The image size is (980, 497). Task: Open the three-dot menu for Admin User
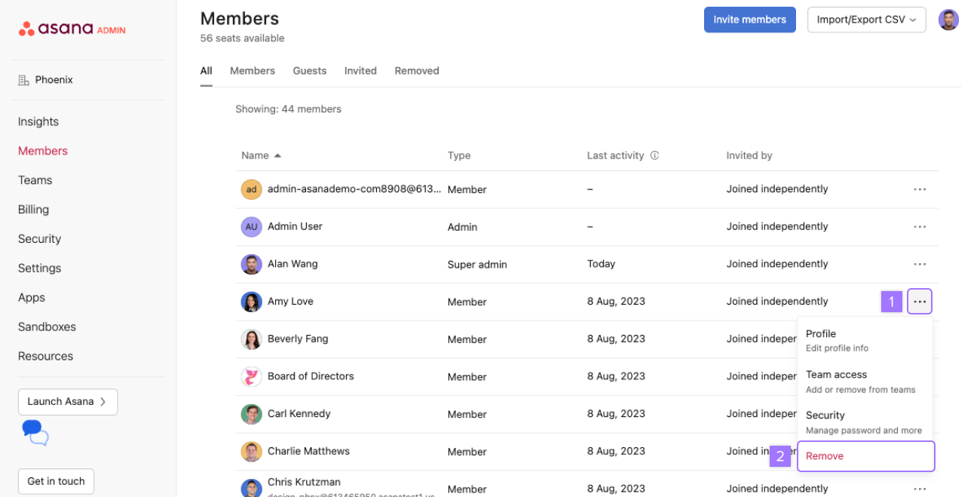[919, 226]
